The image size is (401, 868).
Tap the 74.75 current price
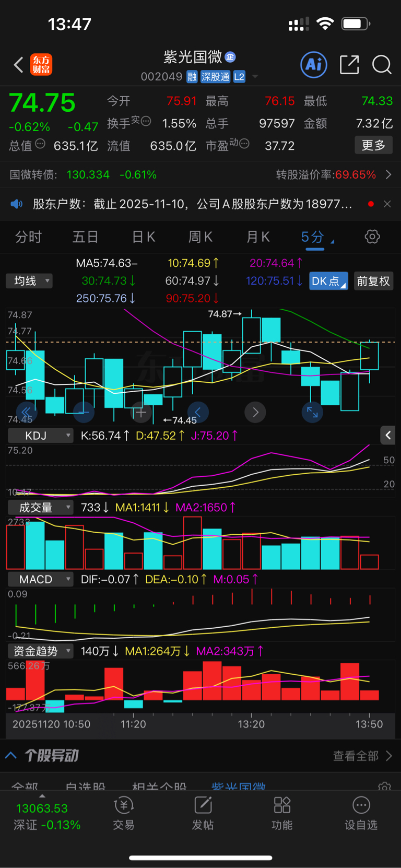(42, 102)
